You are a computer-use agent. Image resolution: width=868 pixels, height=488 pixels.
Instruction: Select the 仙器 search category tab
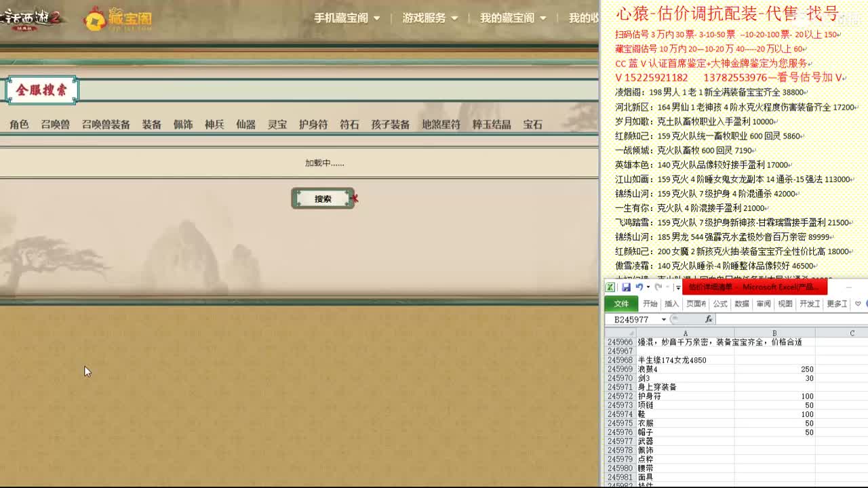(245, 125)
